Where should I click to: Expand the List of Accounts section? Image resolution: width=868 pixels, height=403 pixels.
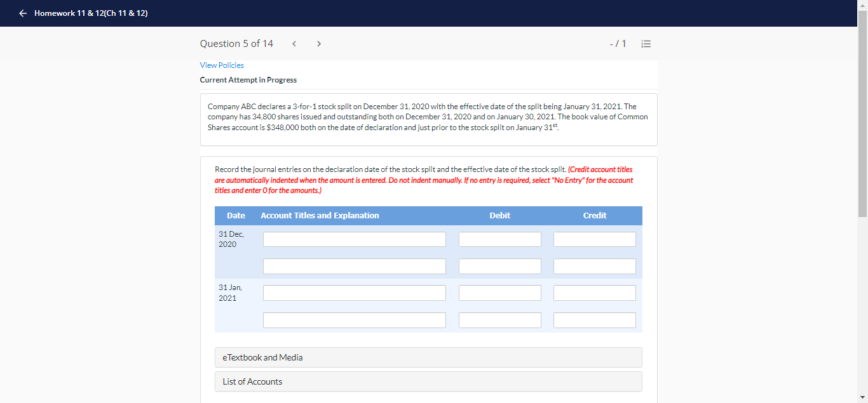pos(428,381)
